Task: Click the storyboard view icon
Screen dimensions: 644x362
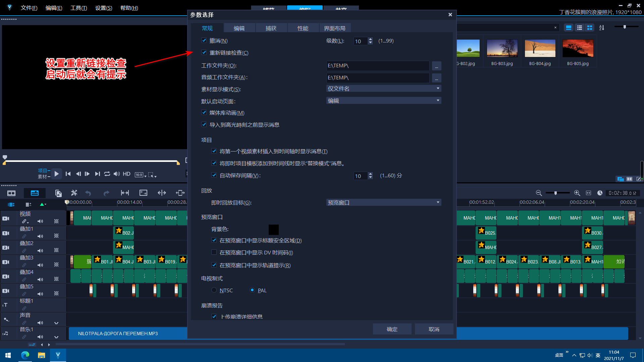Action: (x=11, y=193)
